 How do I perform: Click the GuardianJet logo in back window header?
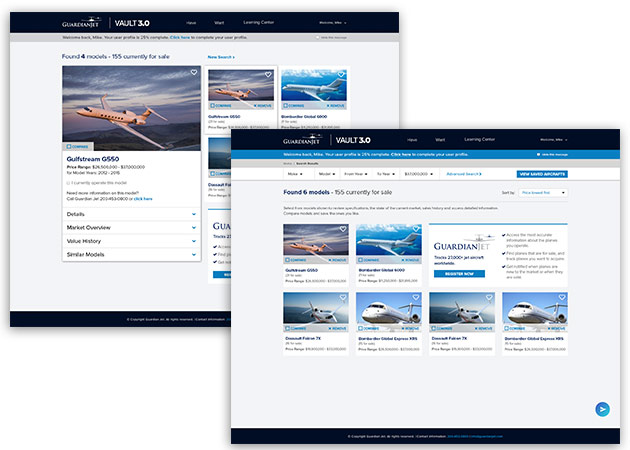[82, 22]
